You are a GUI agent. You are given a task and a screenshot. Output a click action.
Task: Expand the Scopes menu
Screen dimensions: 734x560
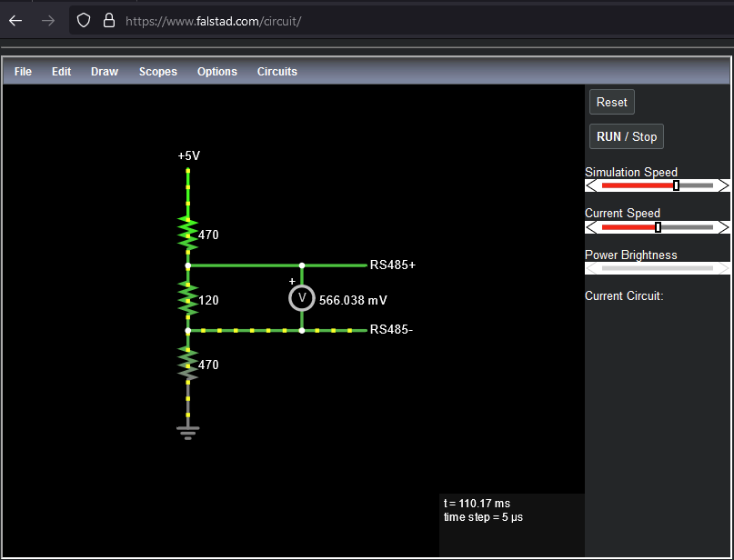(158, 72)
